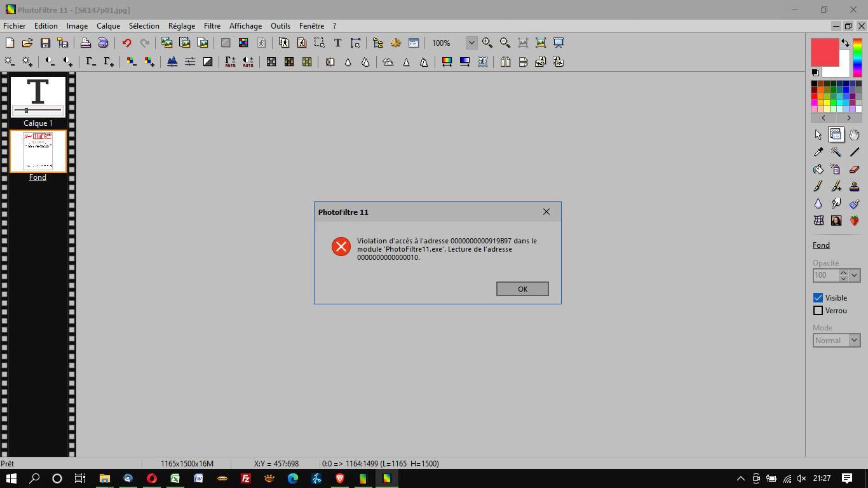Open the Windows Start button

pos(11,478)
